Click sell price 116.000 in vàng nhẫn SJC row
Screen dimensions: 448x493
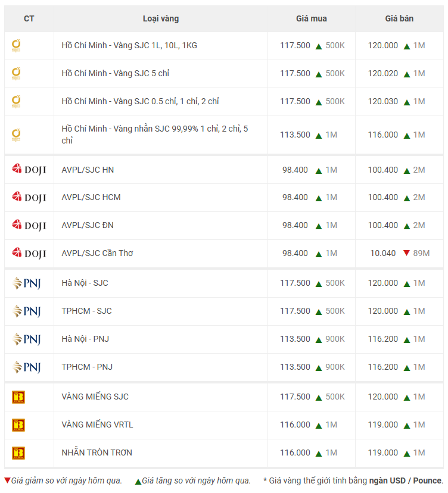[383, 135]
